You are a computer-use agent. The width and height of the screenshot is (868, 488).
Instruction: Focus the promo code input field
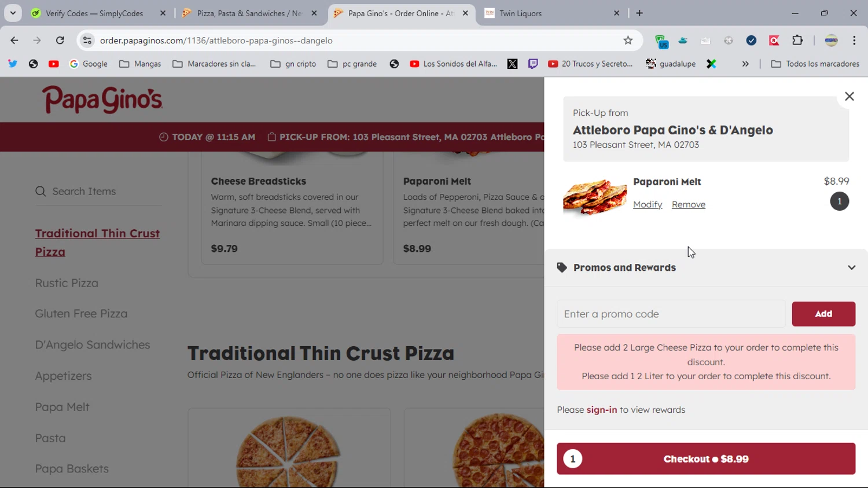coord(671,314)
